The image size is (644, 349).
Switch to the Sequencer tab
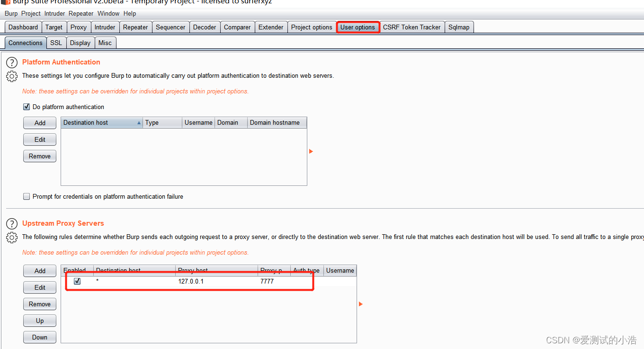170,27
